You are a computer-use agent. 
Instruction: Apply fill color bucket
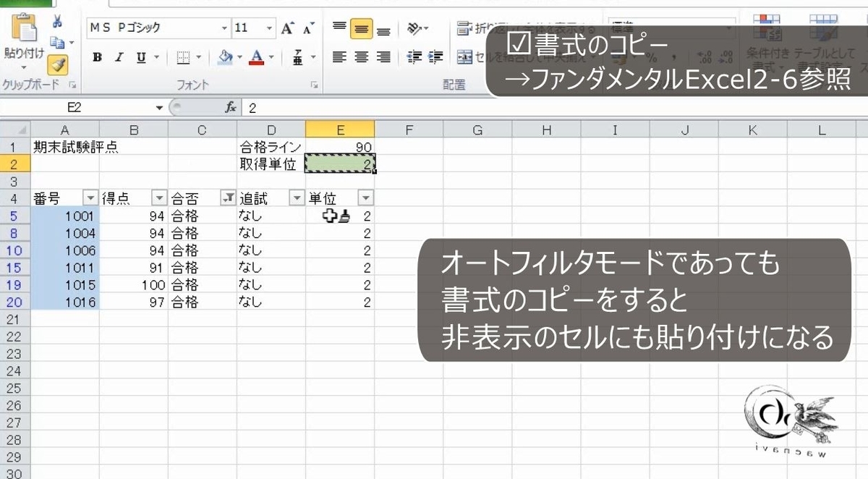pyautogui.click(x=225, y=56)
